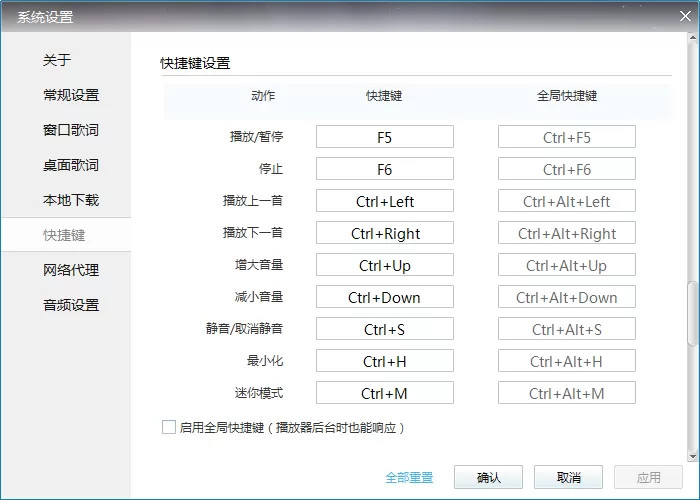The image size is (700, 500).
Task: Edit the 停止 shortcut field F6
Action: tap(385, 169)
